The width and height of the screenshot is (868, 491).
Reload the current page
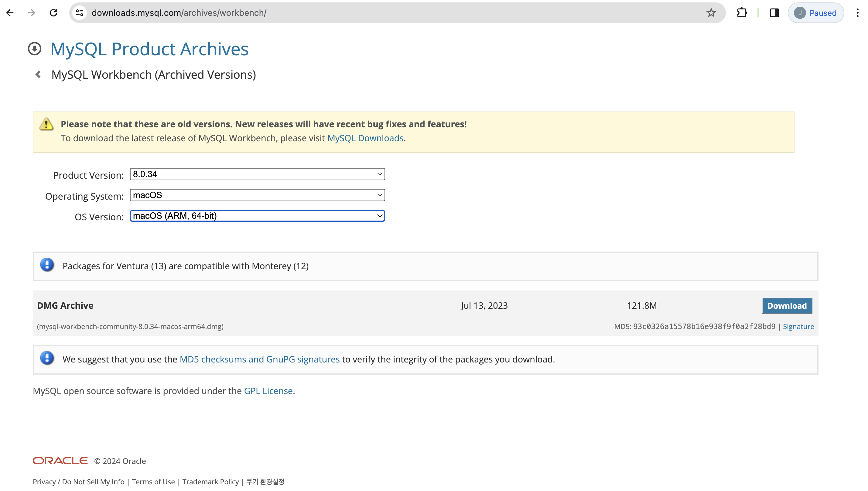pos(53,13)
